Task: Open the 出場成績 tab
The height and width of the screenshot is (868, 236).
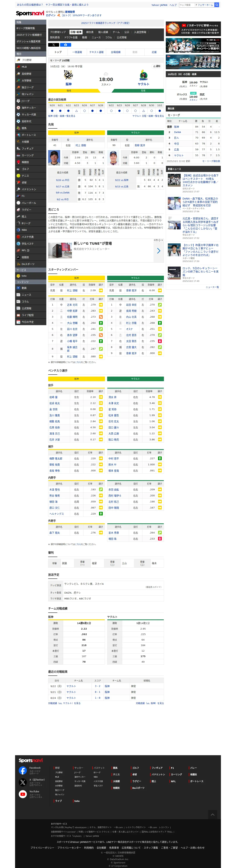Action: (116, 52)
